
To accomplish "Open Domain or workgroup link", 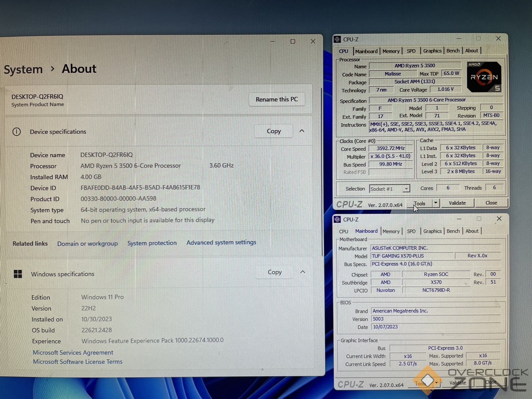I will [x=87, y=244].
